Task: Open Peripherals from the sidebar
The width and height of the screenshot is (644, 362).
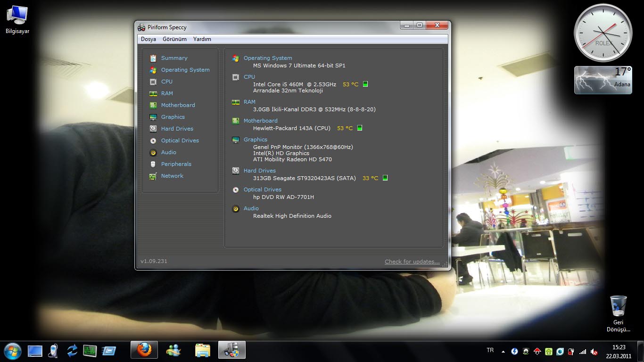Action: point(176,164)
